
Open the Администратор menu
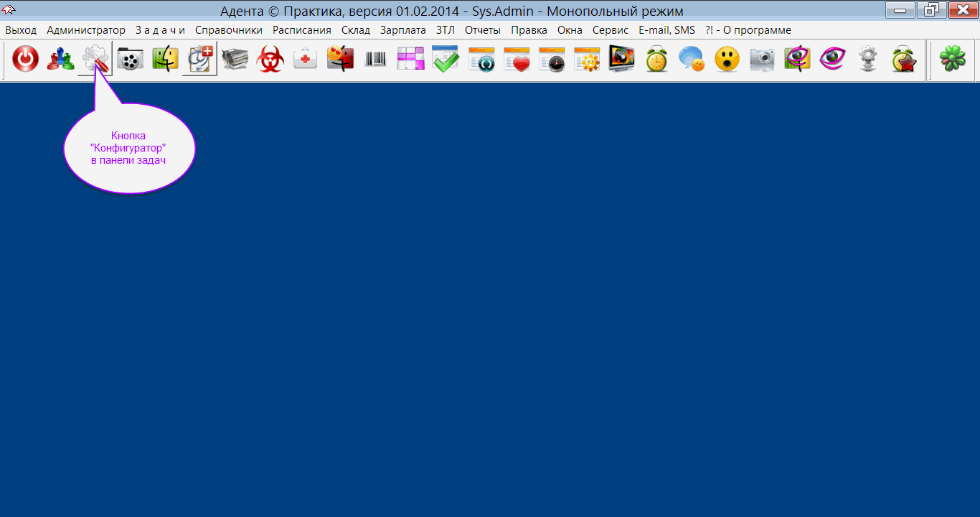85,30
